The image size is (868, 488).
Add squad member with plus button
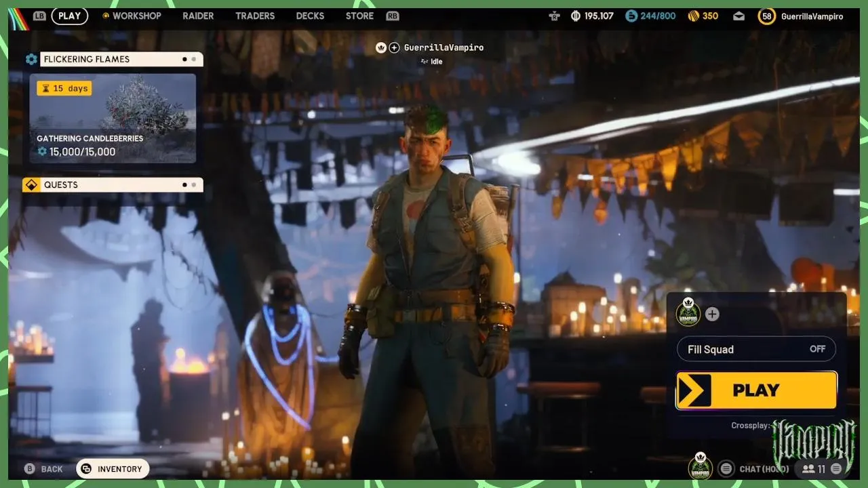[x=712, y=314]
